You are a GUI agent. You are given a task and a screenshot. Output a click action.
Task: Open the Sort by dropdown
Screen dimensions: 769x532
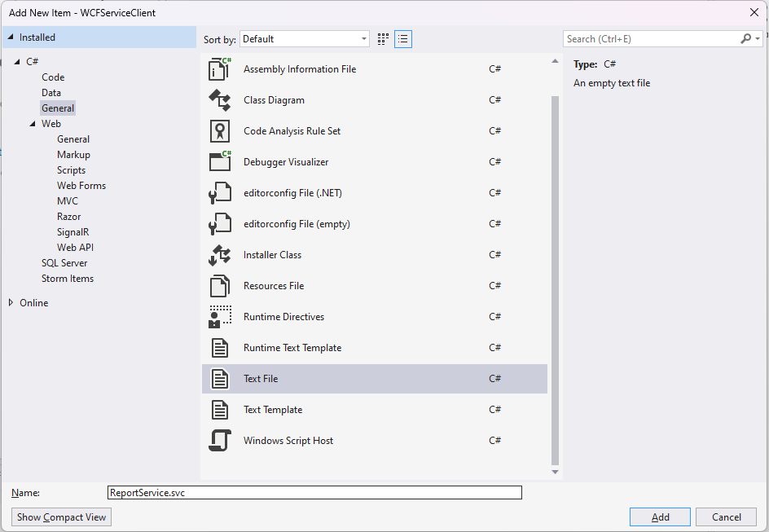[305, 39]
